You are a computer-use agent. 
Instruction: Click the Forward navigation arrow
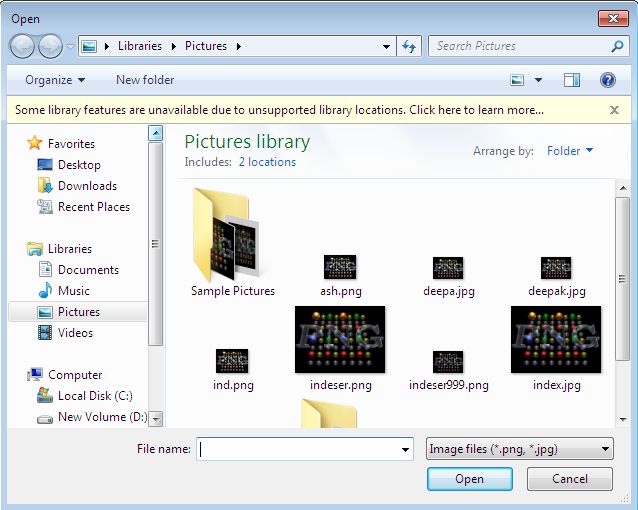(50, 46)
